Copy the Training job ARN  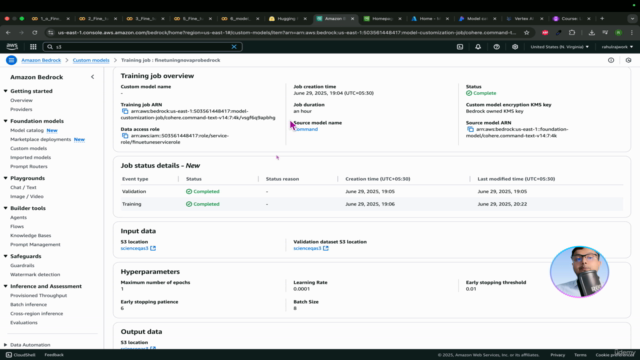(x=125, y=111)
